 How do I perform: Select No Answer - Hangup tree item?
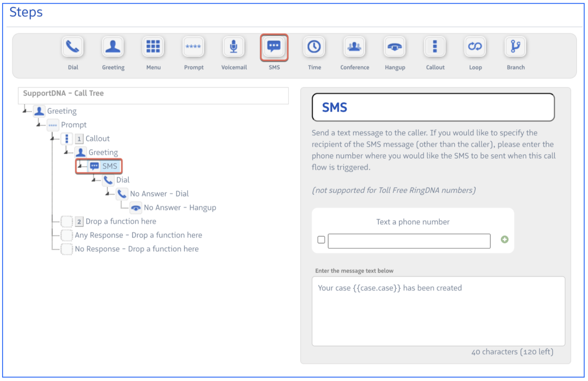point(180,207)
